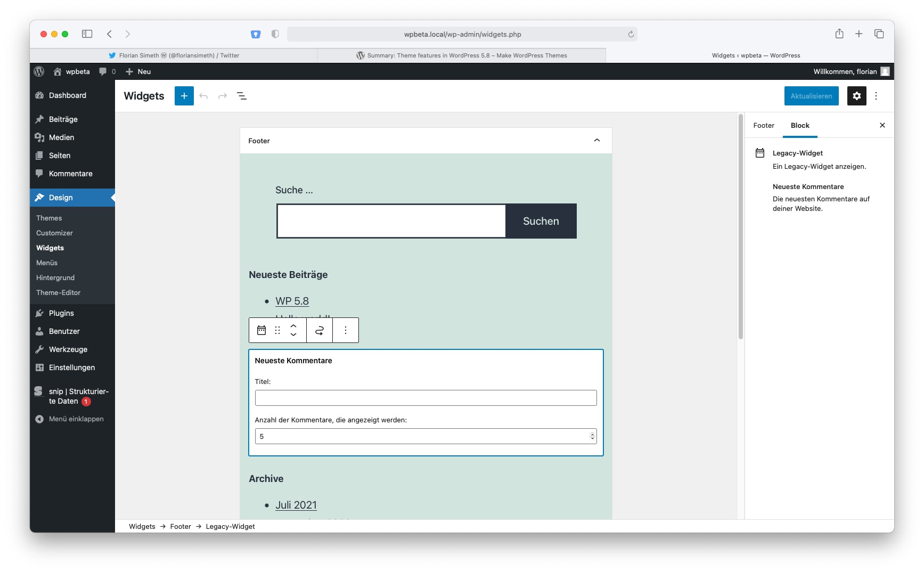Viewport: 924px width, 572px height.
Task: Open the list view outline icon
Action: click(242, 96)
